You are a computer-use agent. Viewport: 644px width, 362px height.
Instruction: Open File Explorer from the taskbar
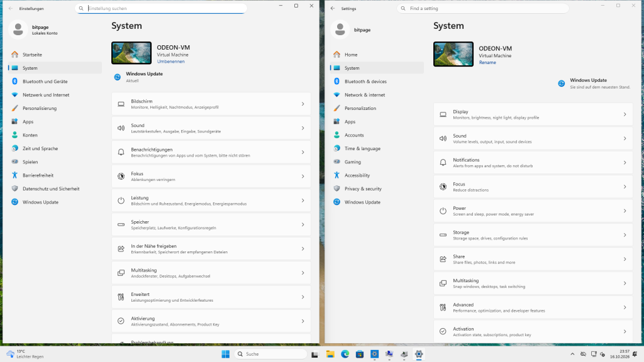click(330, 354)
